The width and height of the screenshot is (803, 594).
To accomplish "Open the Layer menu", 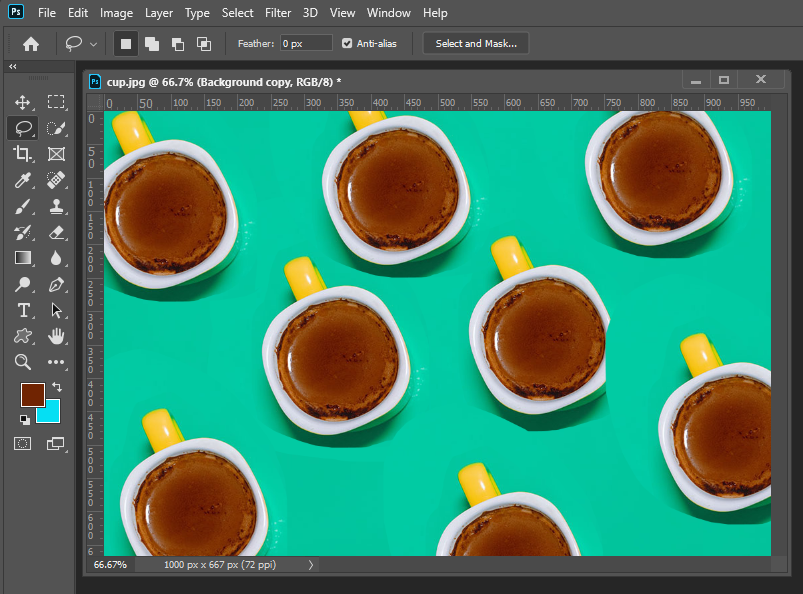I will (158, 13).
